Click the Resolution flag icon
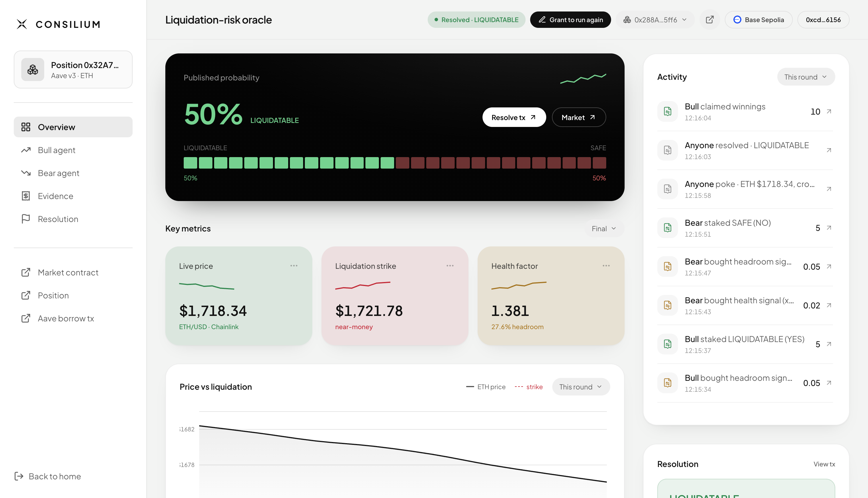 [26, 219]
